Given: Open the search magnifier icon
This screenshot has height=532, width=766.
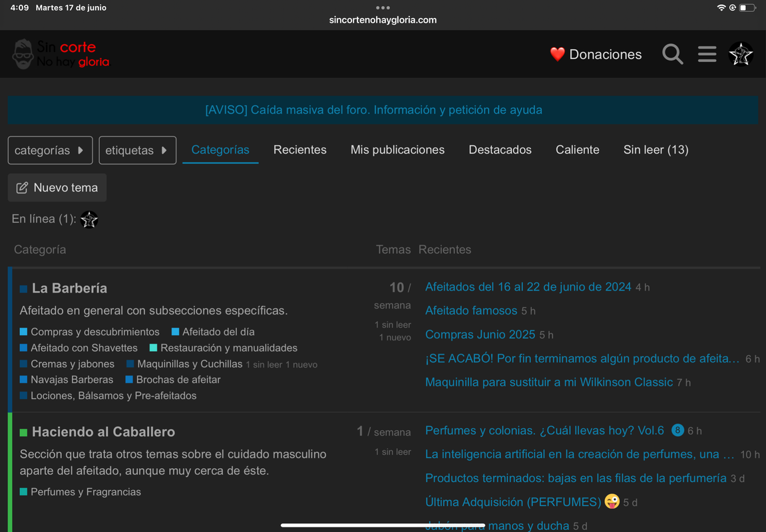Looking at the screenshot, I should pyautogui.click(x=672, y=54).
